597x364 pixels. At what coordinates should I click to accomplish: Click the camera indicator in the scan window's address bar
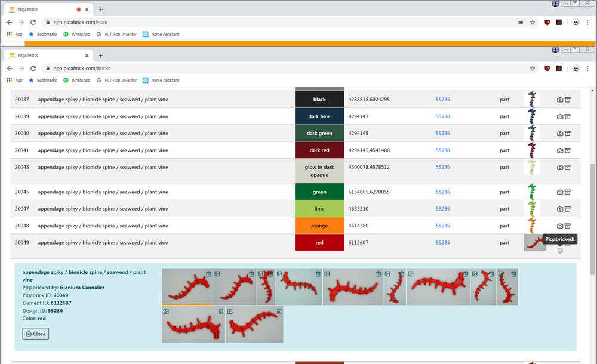click(521, 23)
